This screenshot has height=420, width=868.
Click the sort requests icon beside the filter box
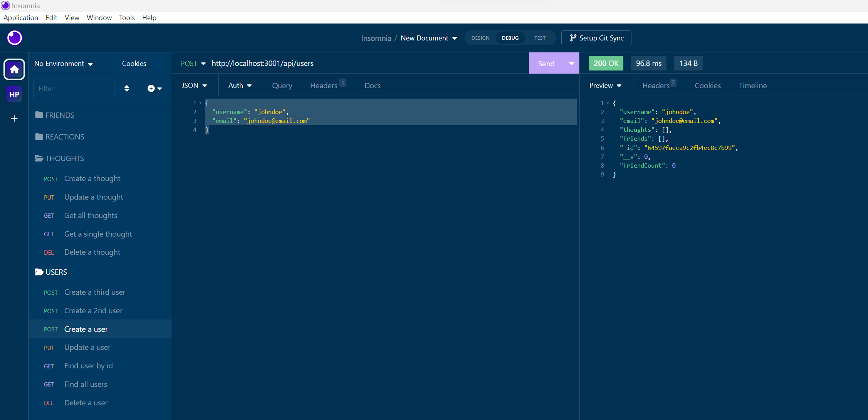pyautogui.click(x=127, y=88)
